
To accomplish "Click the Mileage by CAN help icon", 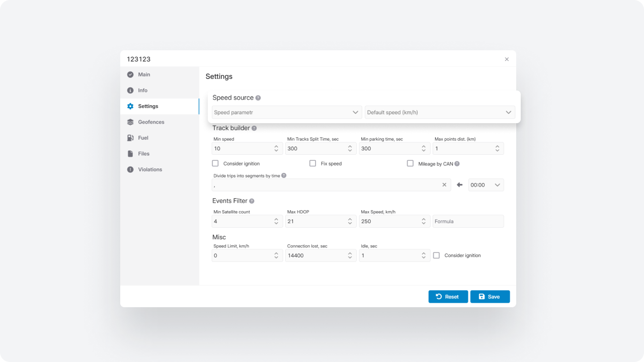I will (457, 164).
